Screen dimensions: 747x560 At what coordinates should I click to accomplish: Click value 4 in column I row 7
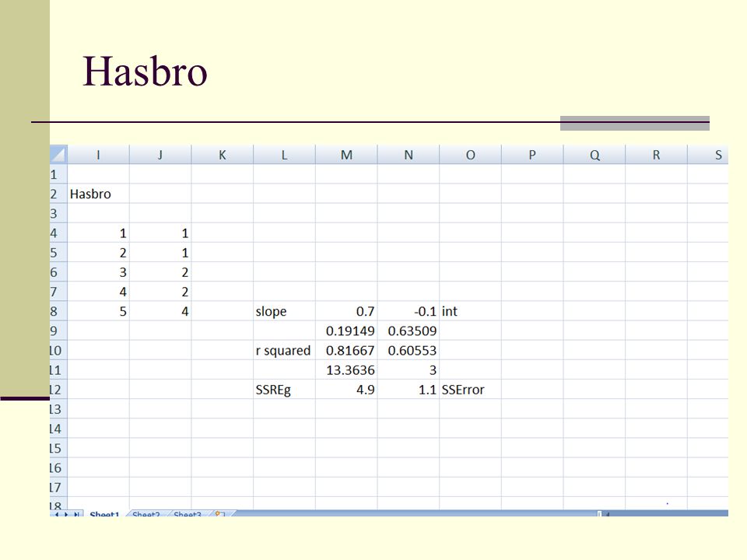point(98,292)
